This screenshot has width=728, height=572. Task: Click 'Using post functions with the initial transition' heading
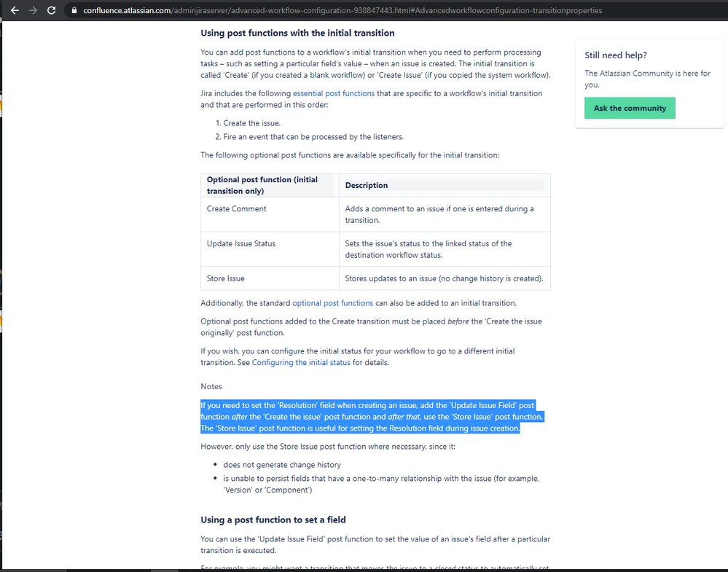pos(297,33)
